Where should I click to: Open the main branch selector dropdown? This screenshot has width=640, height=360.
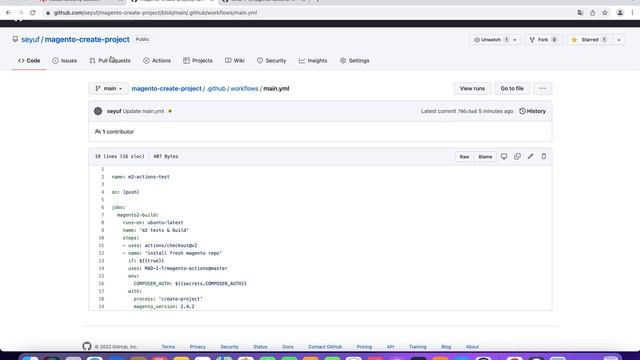(x=109, y=88)
